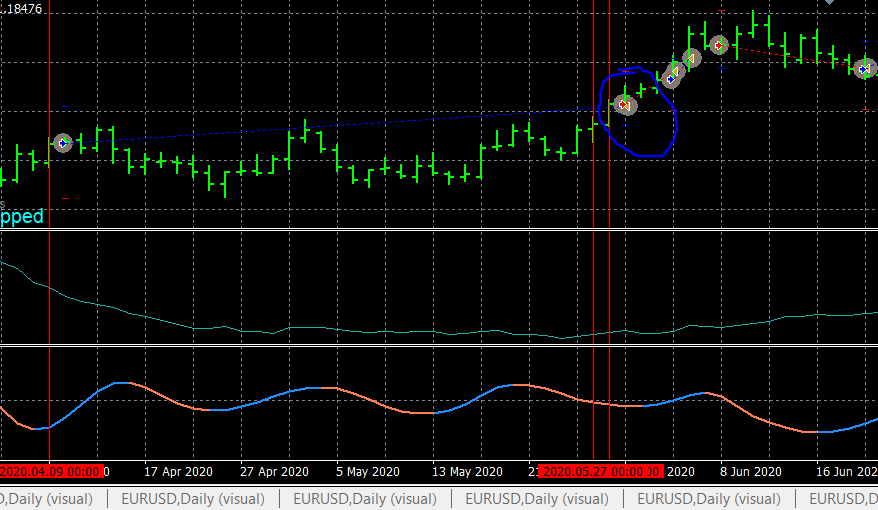Click the 5 May 2020 date label
This screenshot has height=510, width=878.
[x=368, y=472]
